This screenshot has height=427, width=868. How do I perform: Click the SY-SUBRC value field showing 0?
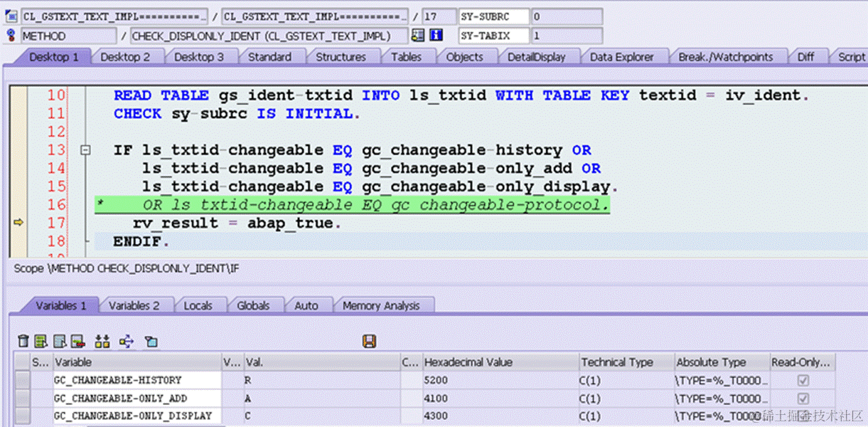coord(567,16)
